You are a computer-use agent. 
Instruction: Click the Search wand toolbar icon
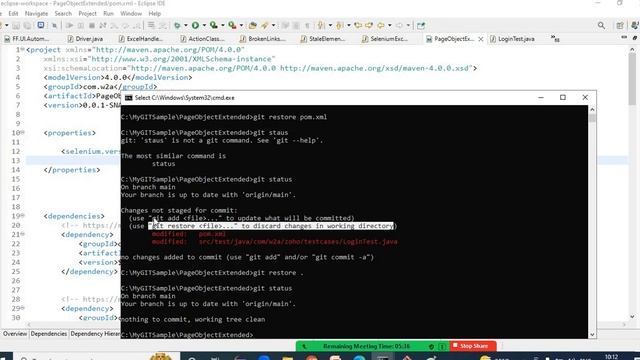[x=265, y=25]
